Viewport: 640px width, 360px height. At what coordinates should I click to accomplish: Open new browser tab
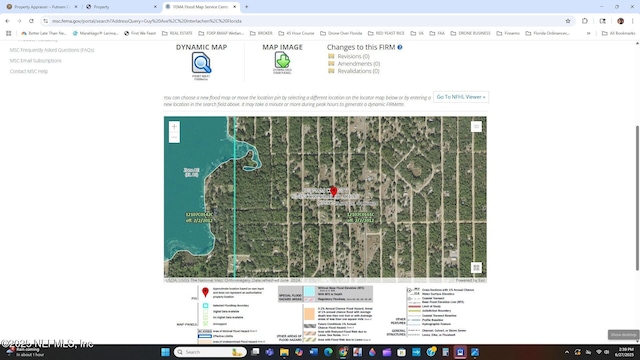tap(246, 7)
